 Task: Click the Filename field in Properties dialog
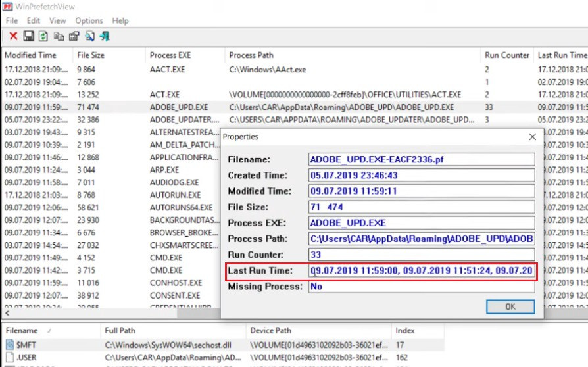(422, 160)
